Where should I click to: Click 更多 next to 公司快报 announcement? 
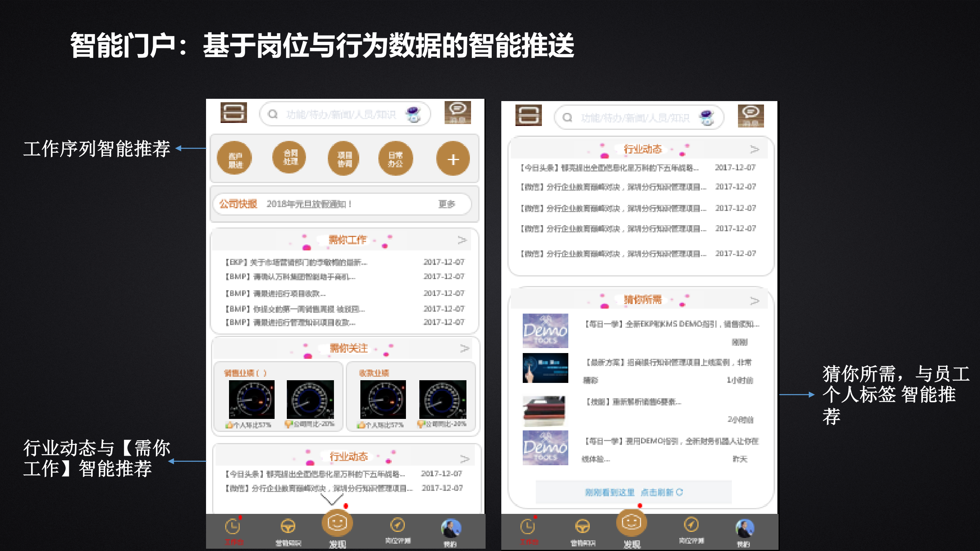tap(447, 204)
